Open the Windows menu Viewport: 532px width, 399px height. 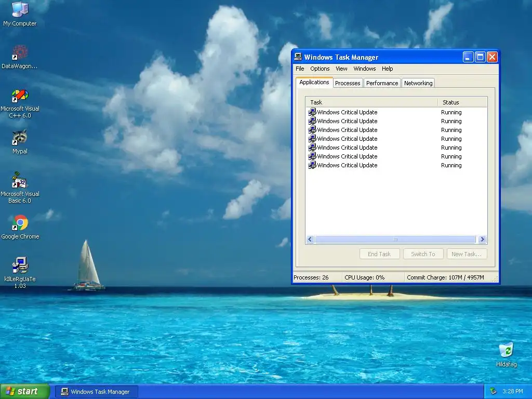[364, 69]
